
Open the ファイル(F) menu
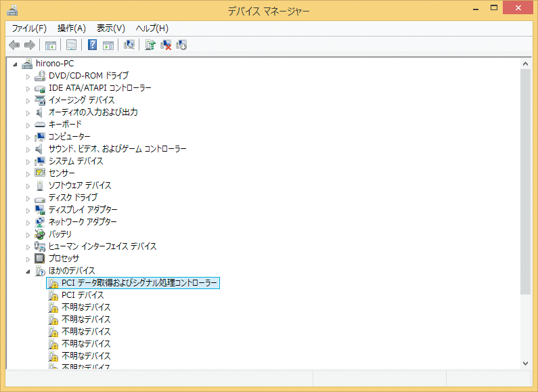point(29,28)
